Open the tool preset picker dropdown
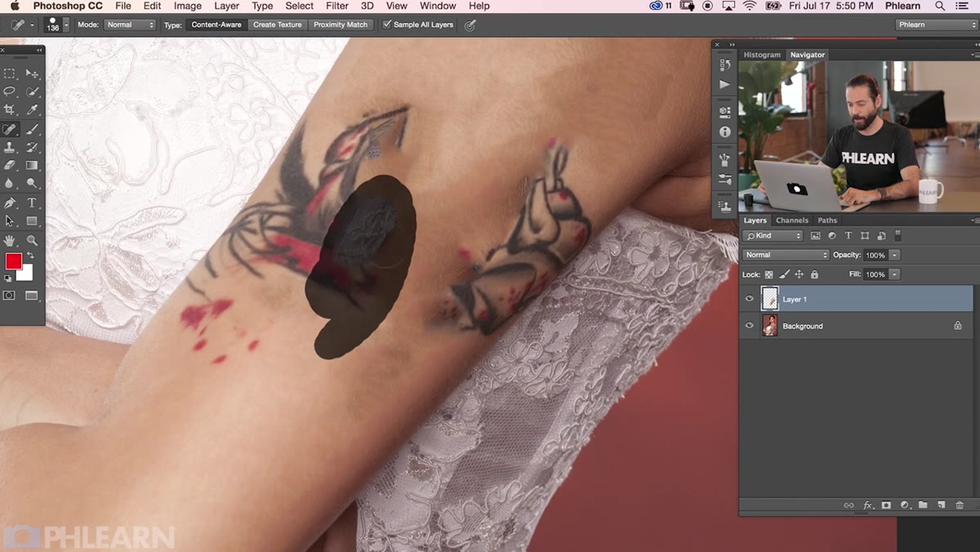 32,25
